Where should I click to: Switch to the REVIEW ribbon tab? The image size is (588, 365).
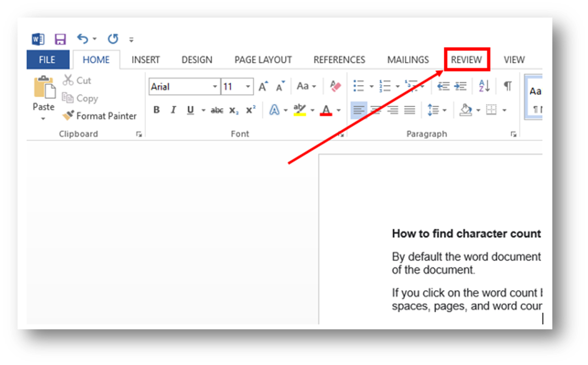click(x=466, y=59)
